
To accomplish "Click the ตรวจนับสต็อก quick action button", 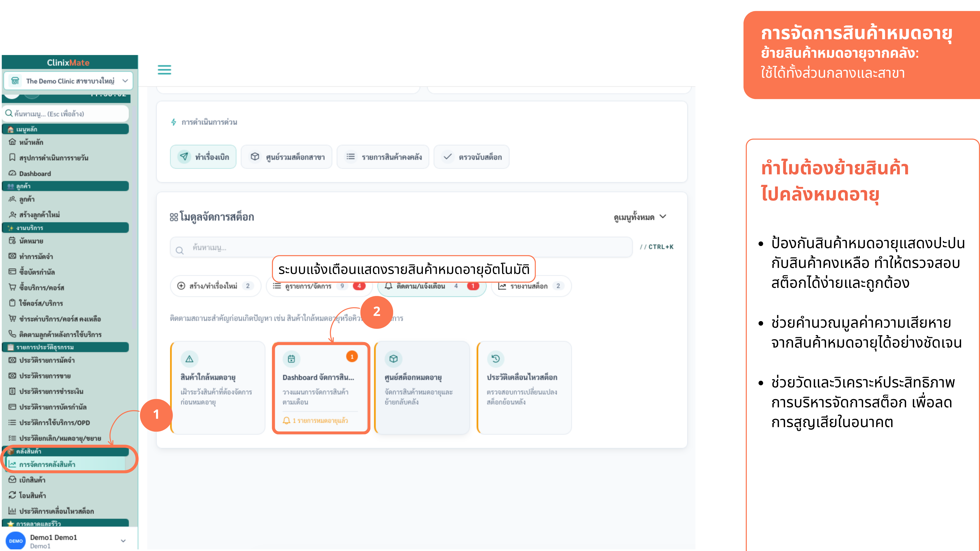I will tap(471, 157).
